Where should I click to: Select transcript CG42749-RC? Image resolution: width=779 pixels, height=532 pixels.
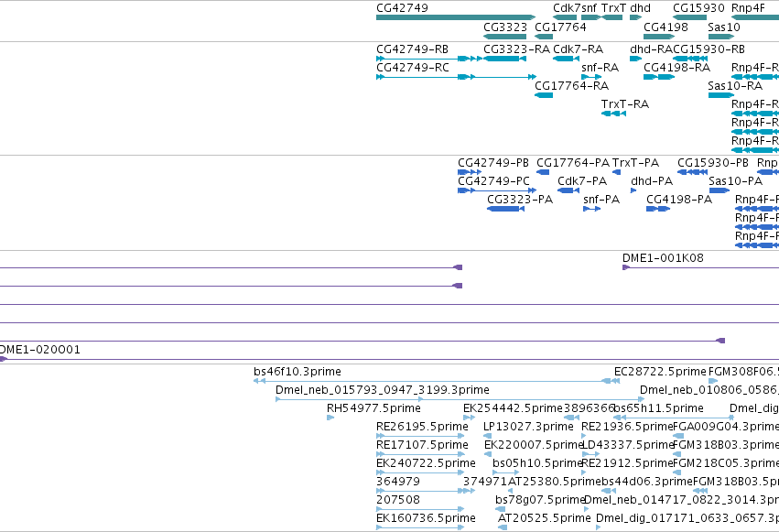pos(456,77)
